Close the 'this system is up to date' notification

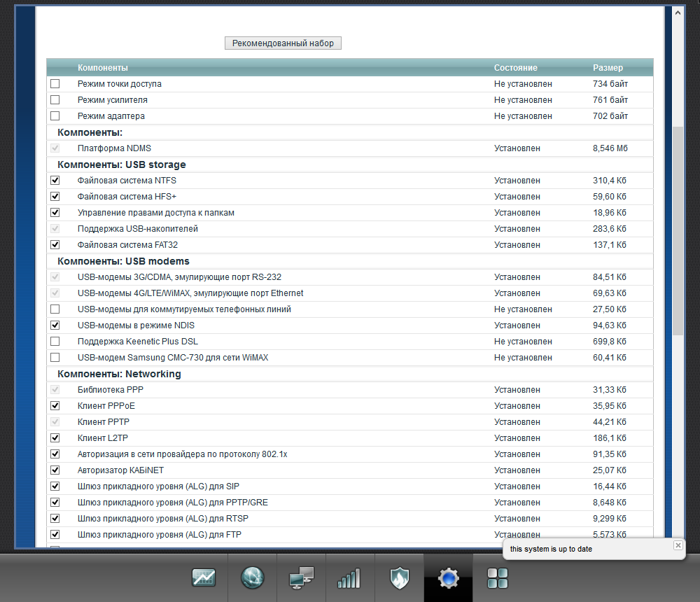pos(678,545)
